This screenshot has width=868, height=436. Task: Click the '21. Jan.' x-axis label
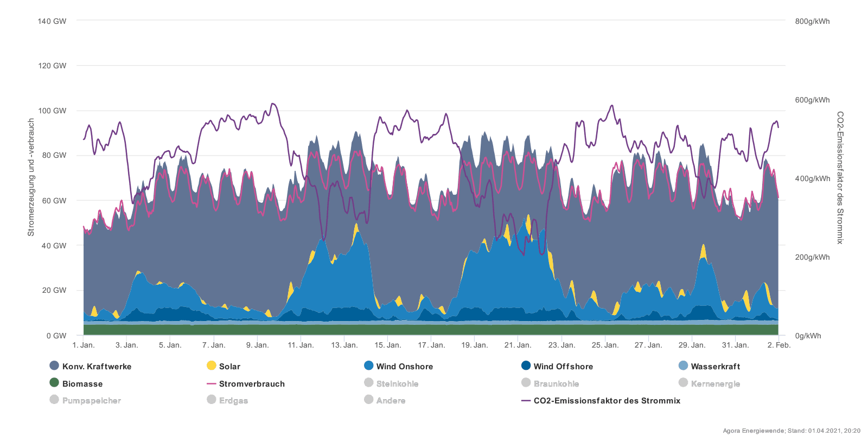click(518, 345)
